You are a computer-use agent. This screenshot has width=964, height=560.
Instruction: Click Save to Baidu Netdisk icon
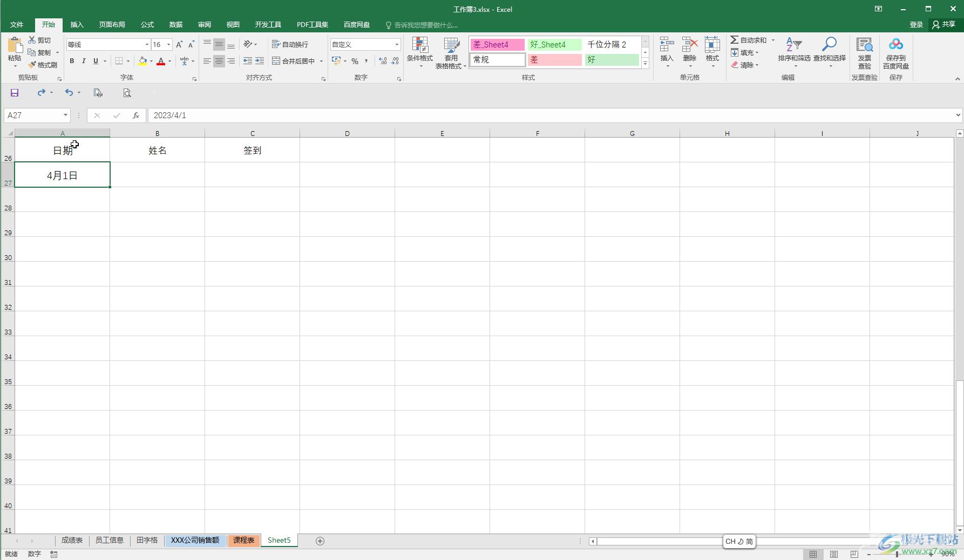896,45
